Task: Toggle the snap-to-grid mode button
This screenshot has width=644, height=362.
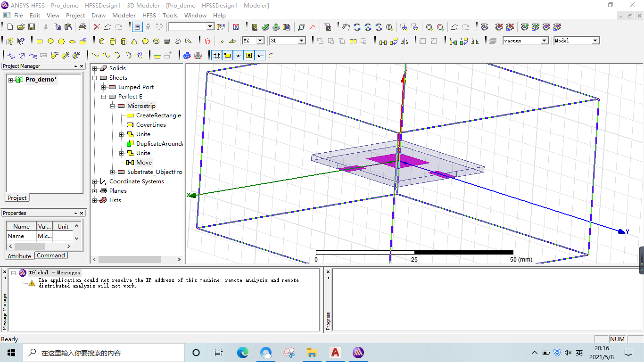Action: 216,55
